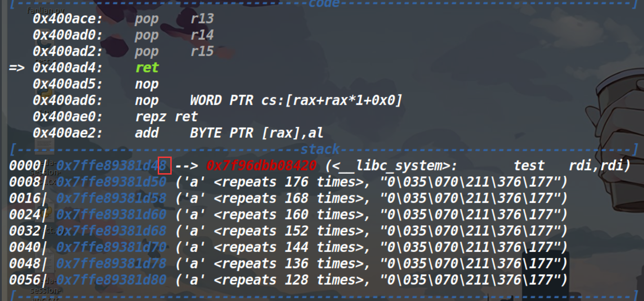Click the address 0x400ad6

(68, 100)
